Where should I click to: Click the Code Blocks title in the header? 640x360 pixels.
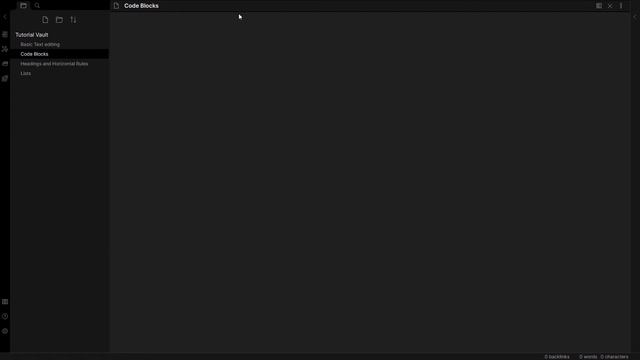tap(141, 6)
